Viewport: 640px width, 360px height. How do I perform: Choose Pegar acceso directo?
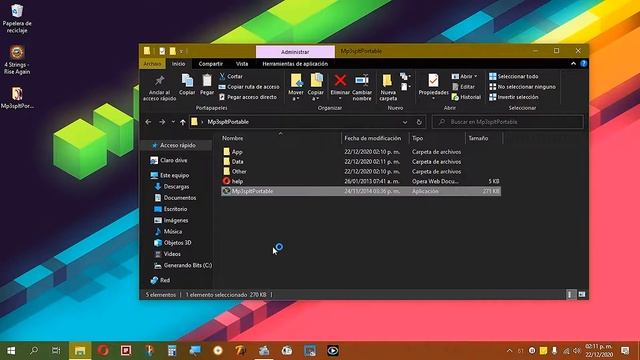click(x=248, y=97)
